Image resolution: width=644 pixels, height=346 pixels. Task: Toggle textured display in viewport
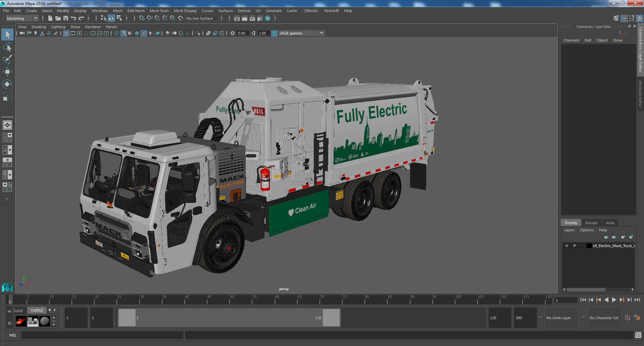[x=144, y=33]
